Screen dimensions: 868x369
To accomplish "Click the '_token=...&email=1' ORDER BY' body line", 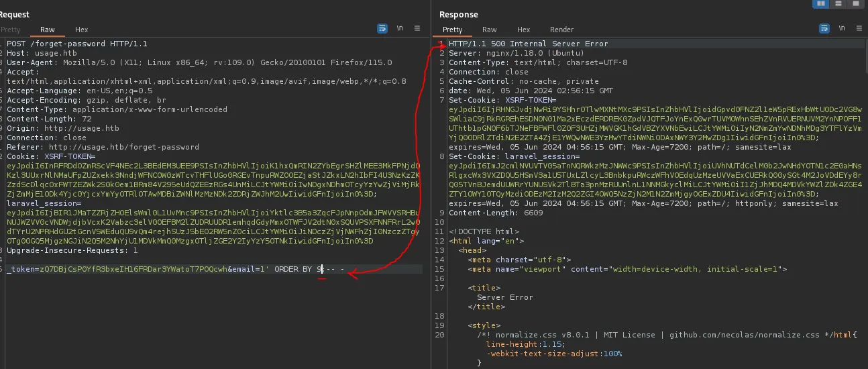I will pos(176,269).
